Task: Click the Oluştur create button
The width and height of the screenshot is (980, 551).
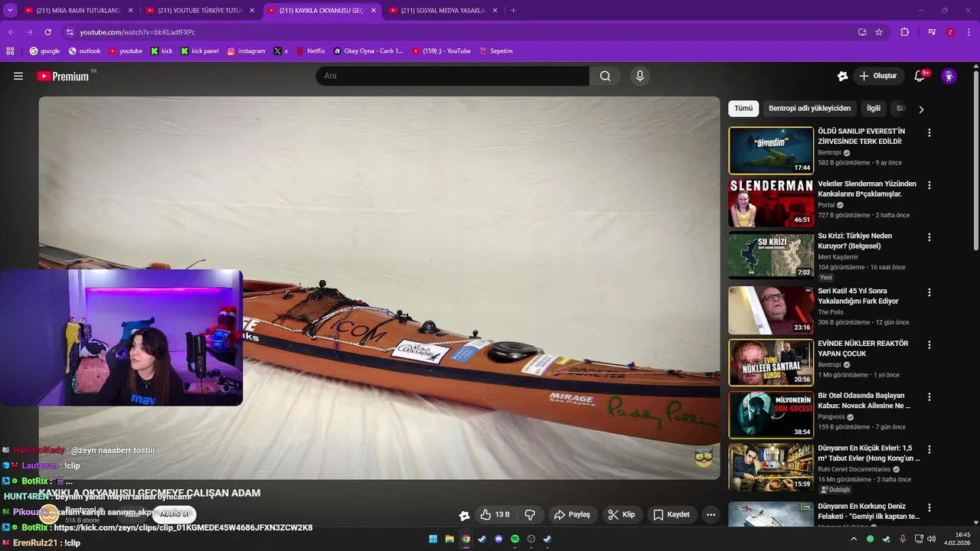Action: pos(879,76)
